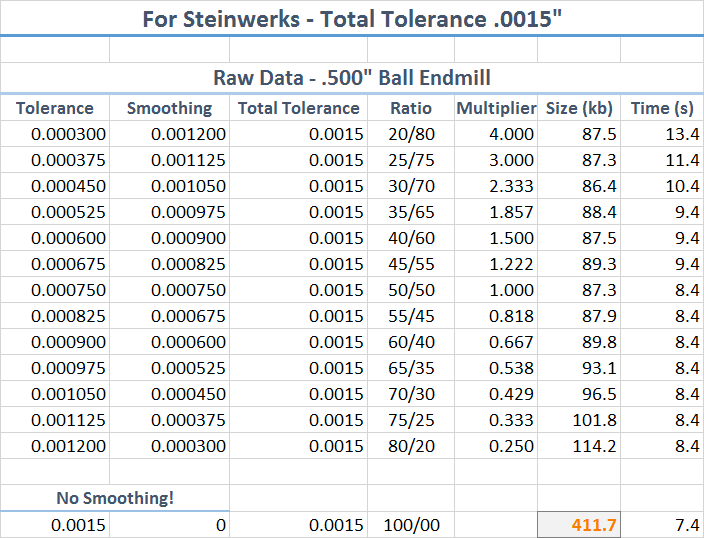The width and height of the screenshot is (704, 538).
Task: Select ratio cell 20/80
Action: [411, 134]
